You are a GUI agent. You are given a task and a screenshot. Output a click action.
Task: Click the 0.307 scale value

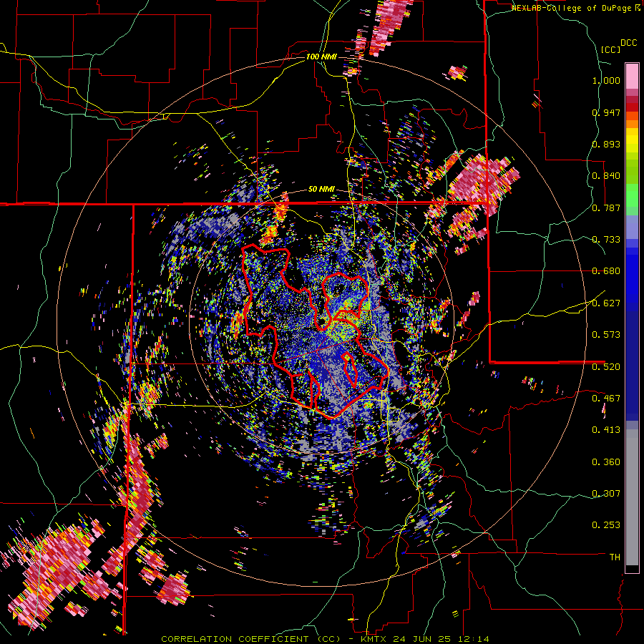click(606, 494)
